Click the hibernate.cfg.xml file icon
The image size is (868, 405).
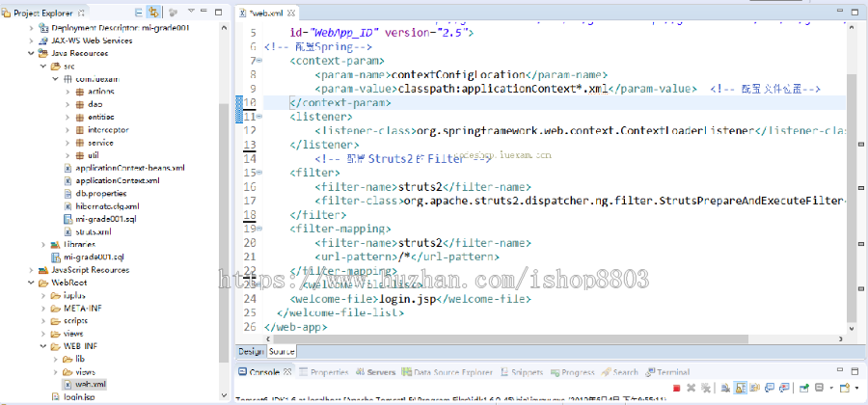point(68,205)
